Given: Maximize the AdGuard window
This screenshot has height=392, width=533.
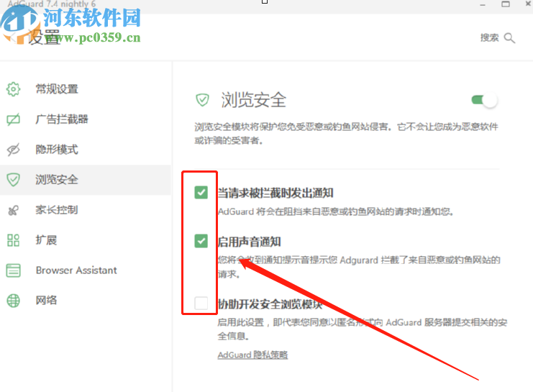Looking at the screenshot, I should (506, 4).
